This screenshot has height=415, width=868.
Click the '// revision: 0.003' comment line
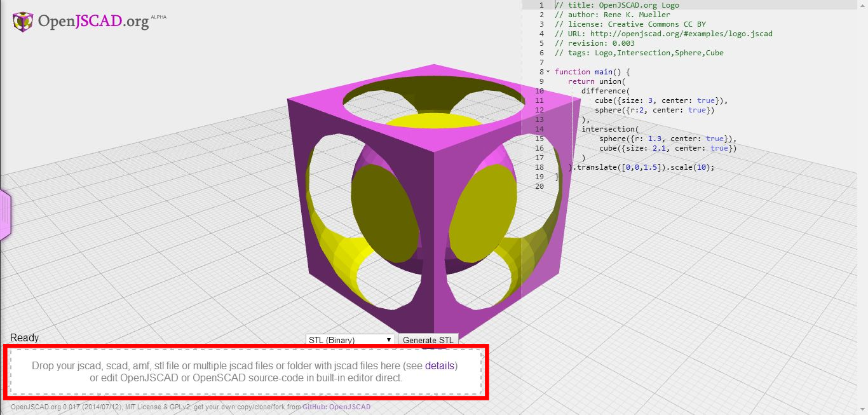click(x=594, y=43)
